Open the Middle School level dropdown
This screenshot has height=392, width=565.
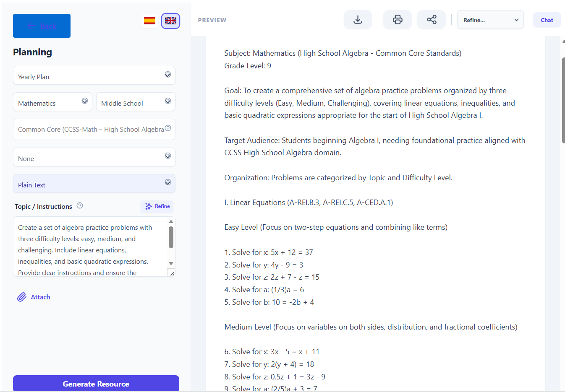pyautogui.click(x=136, y=102)
